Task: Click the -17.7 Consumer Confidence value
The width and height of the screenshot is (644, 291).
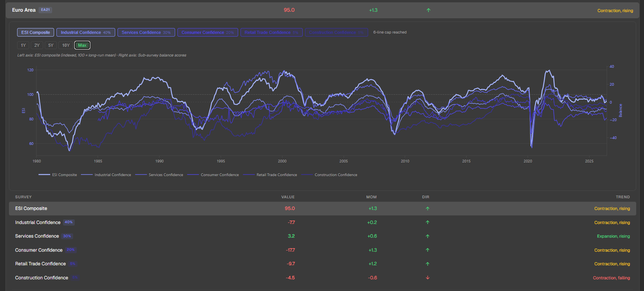Action: click(x=290, y=250)
